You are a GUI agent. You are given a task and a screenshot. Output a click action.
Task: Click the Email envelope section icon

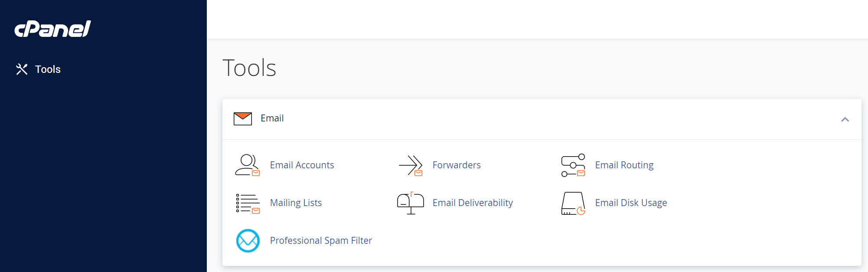[x=243, y=118]
